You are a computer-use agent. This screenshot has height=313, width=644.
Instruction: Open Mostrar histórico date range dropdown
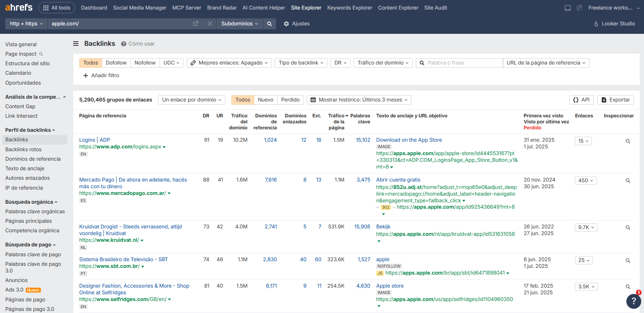(x=359, y=100)
